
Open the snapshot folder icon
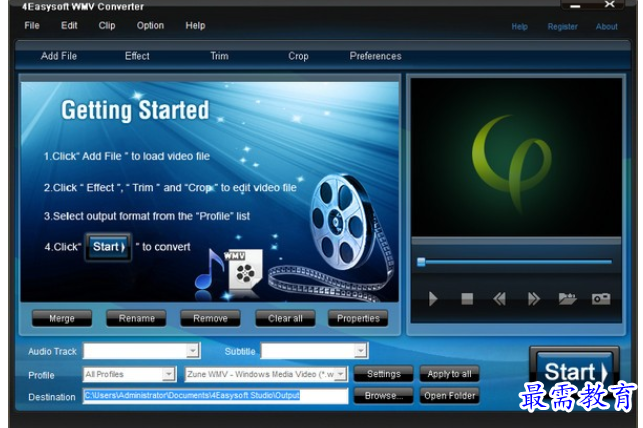point(568,299)
